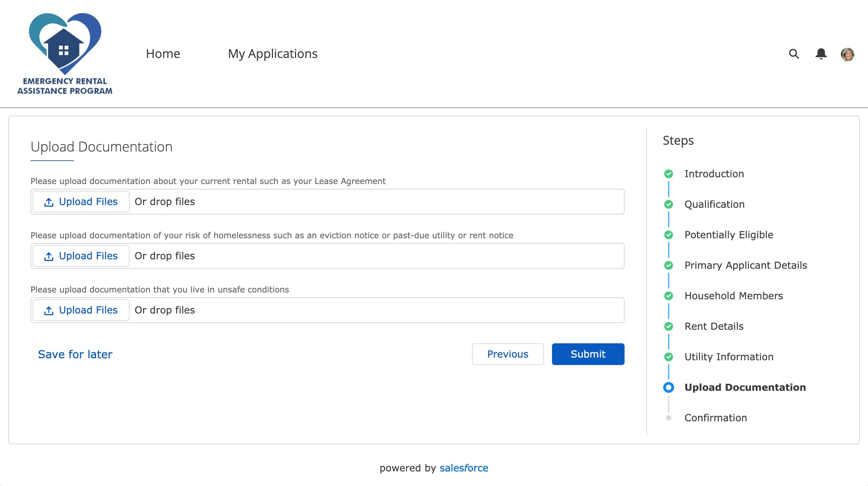This screenshot has height=486, width=868.
Task: Click the unsafe conditions file drop zone
Action: (x=328, y=310)
